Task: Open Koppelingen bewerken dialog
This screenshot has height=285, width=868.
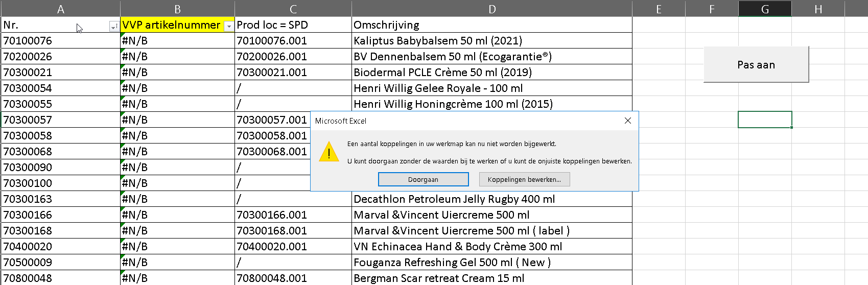Action: click(524, 179)
